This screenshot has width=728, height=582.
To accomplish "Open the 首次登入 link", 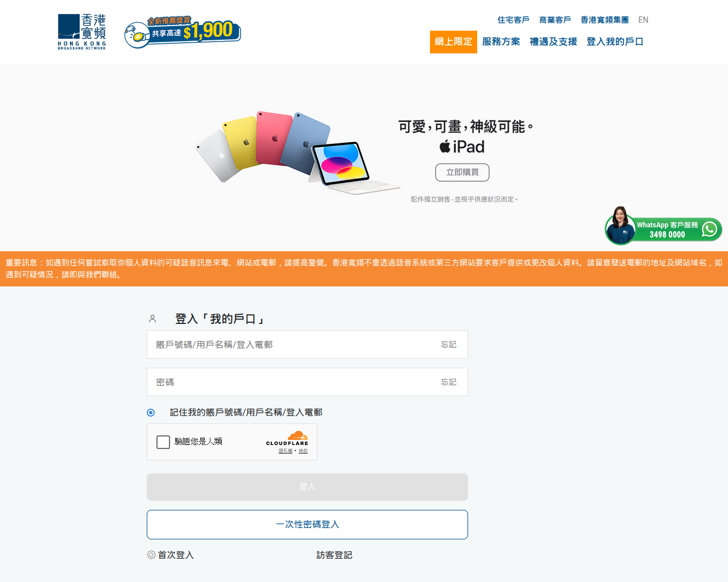I will [x=176, y=555].
